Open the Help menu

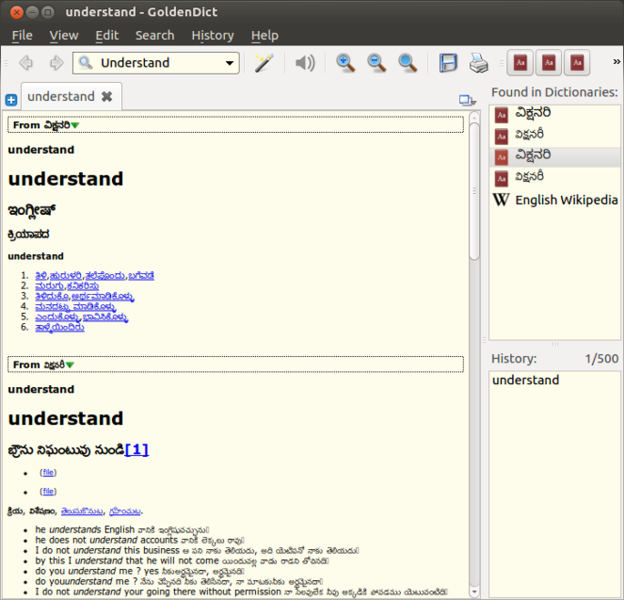265,35
